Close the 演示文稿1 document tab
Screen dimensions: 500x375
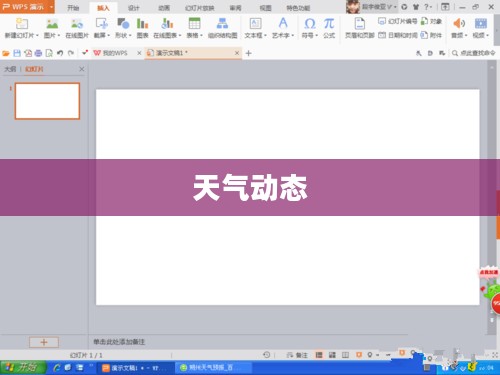(237, 53)
